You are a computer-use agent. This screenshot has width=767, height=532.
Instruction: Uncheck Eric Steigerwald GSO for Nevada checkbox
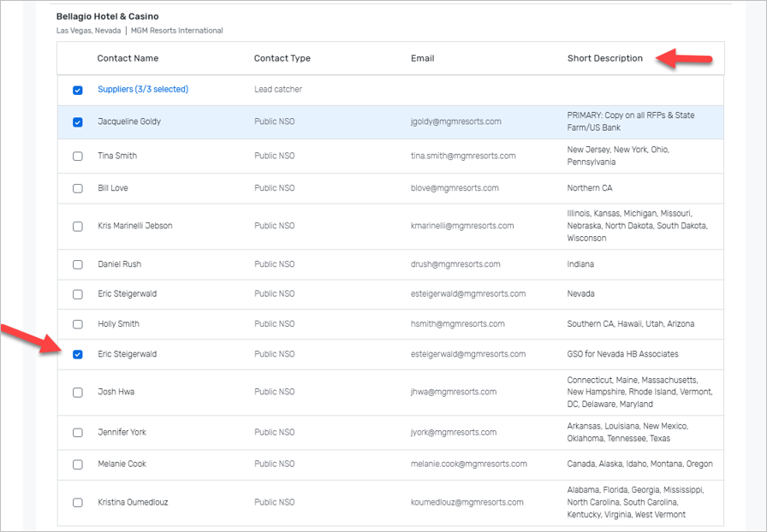78,354
